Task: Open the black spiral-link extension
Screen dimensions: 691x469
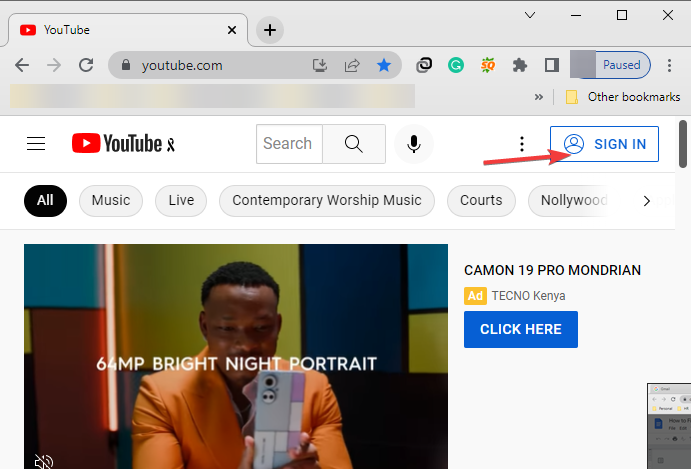Action: click(424, 65)
